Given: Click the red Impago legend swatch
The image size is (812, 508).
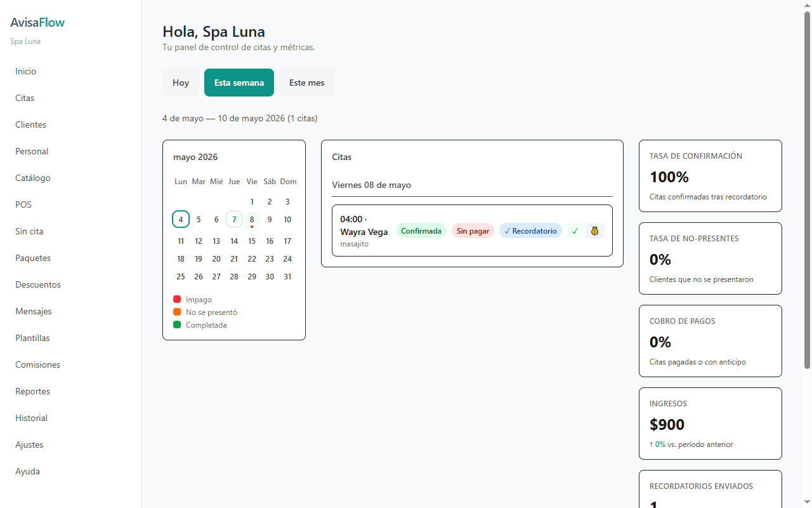Looking at the screenshot, I should pos(177,299).
